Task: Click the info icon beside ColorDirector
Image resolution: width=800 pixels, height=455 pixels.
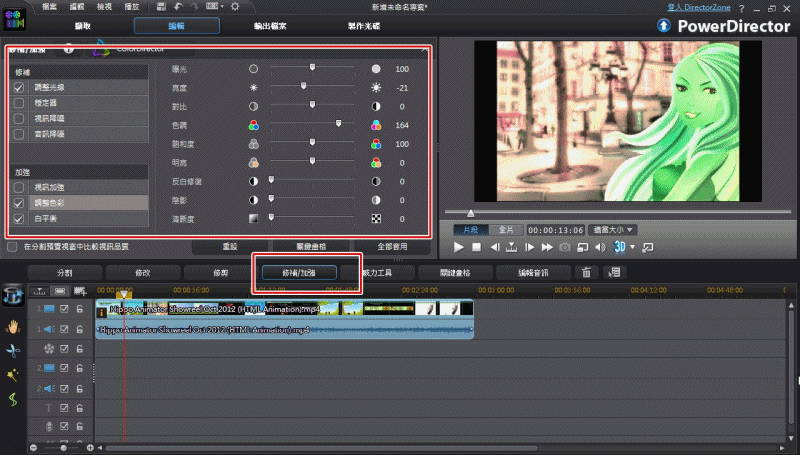Action: click(x=68, y=49)
